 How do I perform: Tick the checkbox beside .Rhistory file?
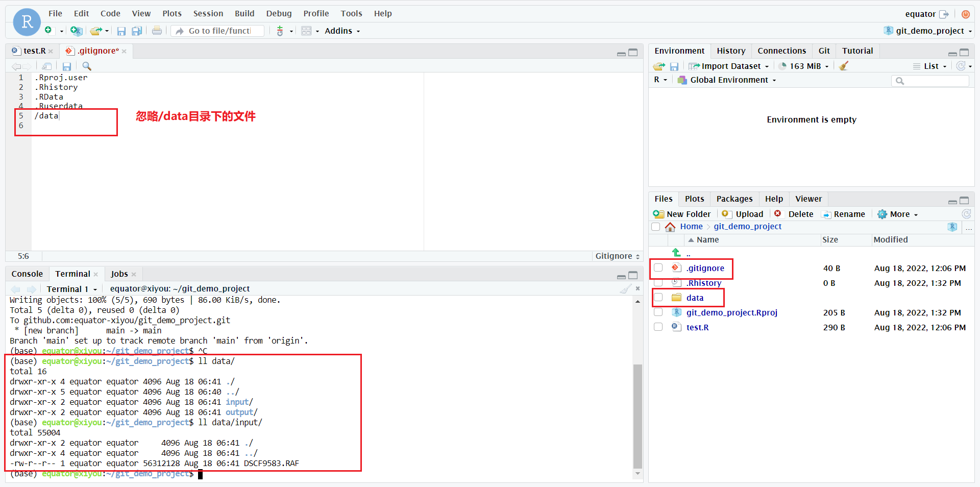pos(658,283)
